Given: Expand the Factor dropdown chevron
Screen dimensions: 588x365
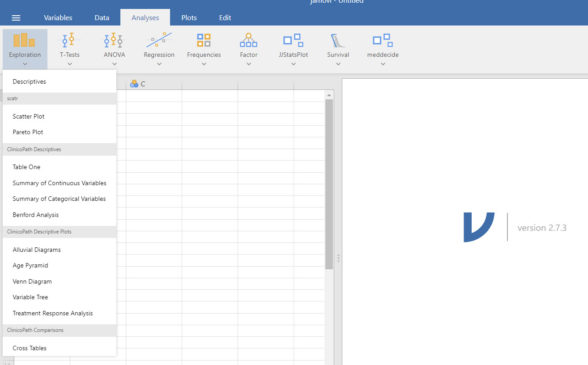Looking at the screenshot, I should [249, 64].
